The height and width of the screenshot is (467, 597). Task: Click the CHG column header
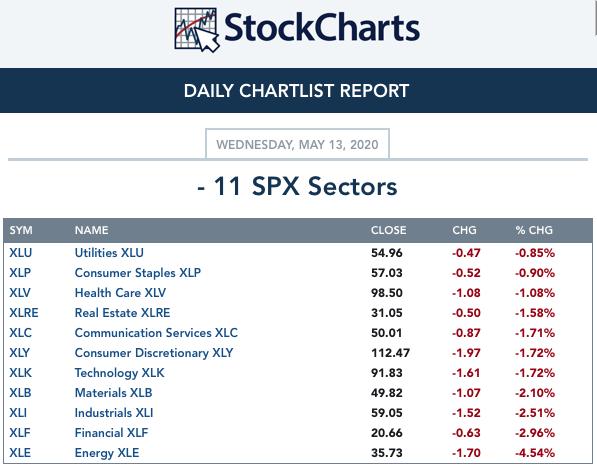pos(465,230)
